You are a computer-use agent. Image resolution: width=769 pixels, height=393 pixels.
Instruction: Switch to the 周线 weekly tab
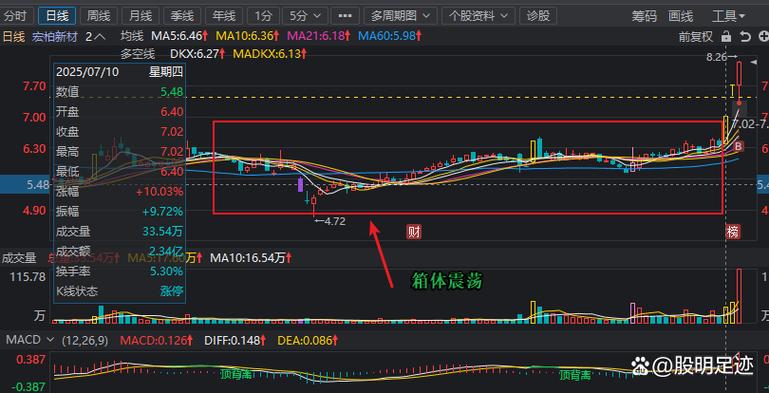coord(99,16)
